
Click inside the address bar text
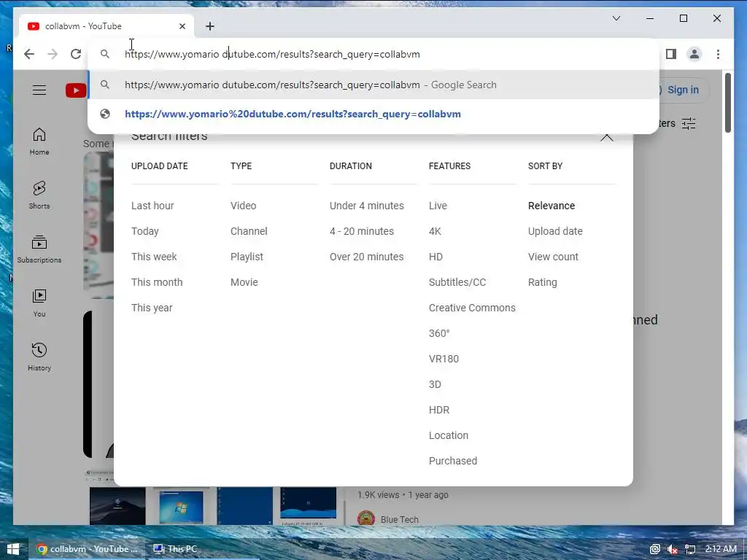coord(272,54)
